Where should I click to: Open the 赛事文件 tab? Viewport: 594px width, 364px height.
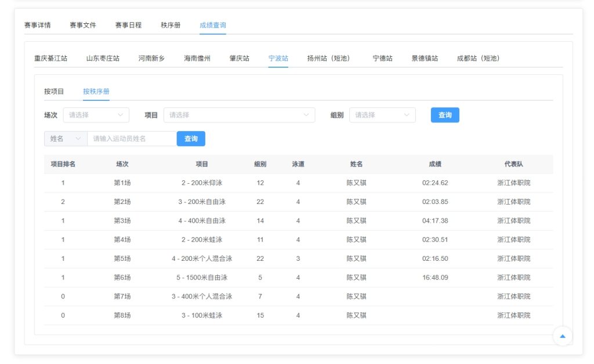(x=83, y=25)
